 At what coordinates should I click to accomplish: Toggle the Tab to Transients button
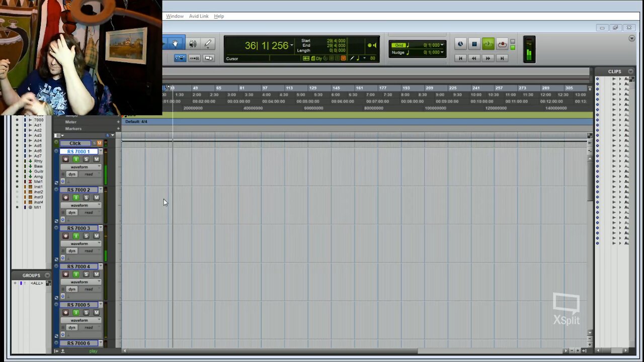coord(180,58)
